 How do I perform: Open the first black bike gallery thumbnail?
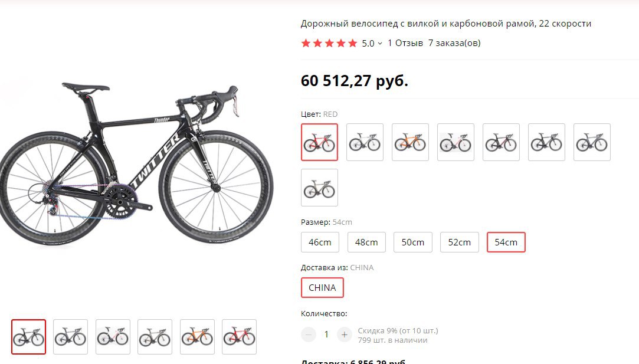point(28,337)
